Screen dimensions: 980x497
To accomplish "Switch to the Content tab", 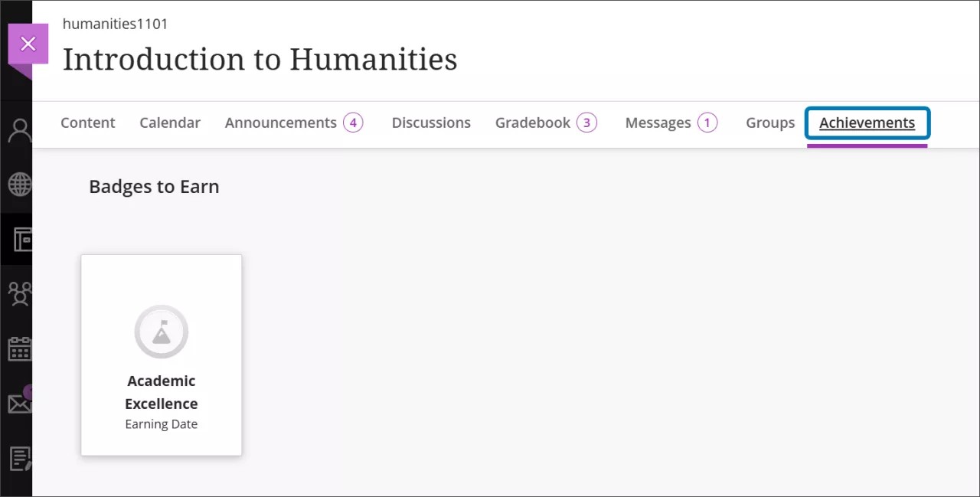I will 87,123.
